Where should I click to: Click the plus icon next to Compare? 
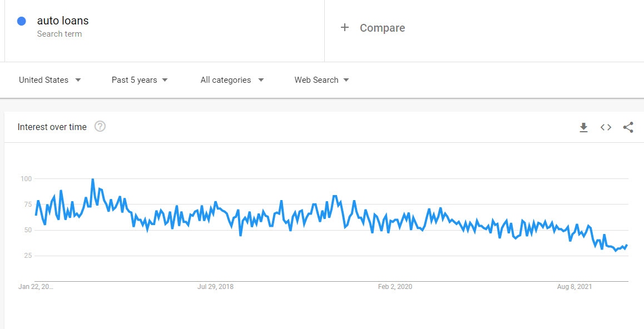click(345, 27)
